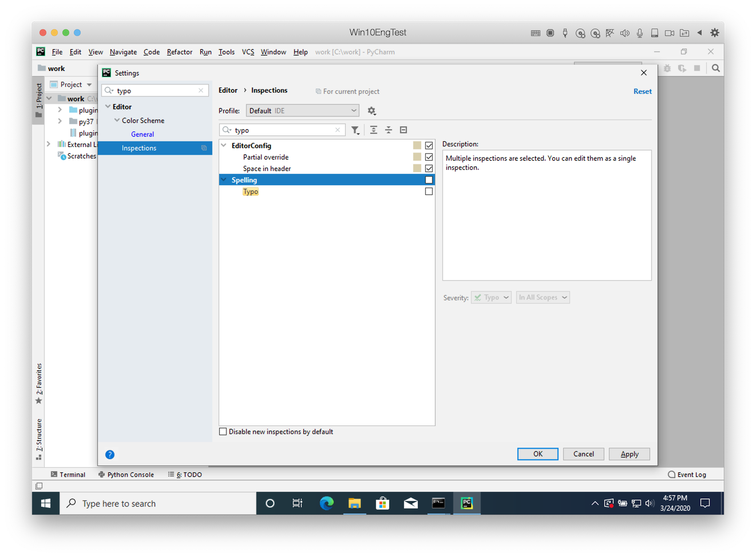Open the Mail app from taskbar
The image size is (756, 557).
click(x=410, y=503)
